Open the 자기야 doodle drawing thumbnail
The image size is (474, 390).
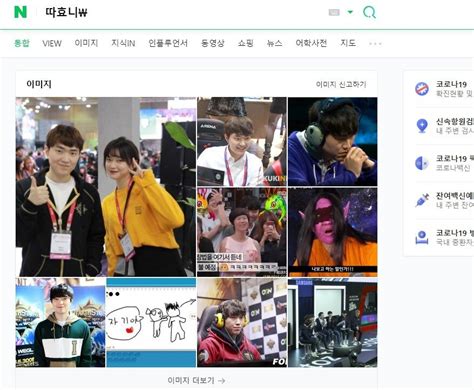(x=151, y=323)
